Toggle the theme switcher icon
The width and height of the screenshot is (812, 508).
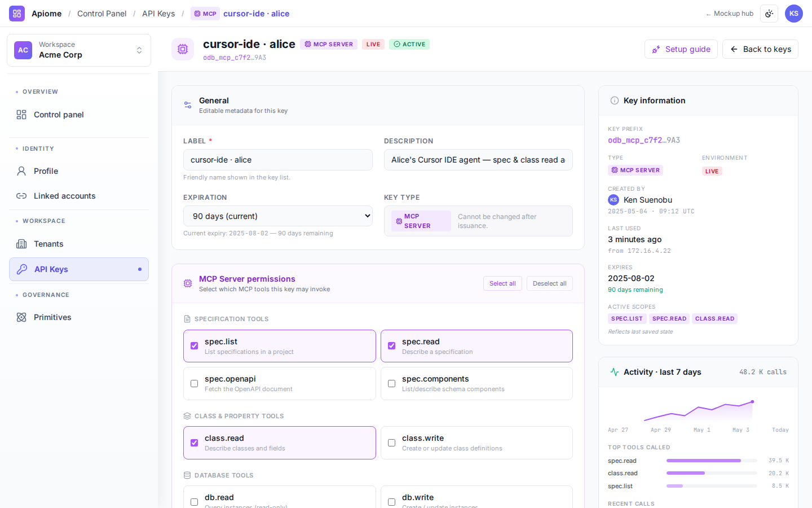pyautogui.click(x=769, y=14)
